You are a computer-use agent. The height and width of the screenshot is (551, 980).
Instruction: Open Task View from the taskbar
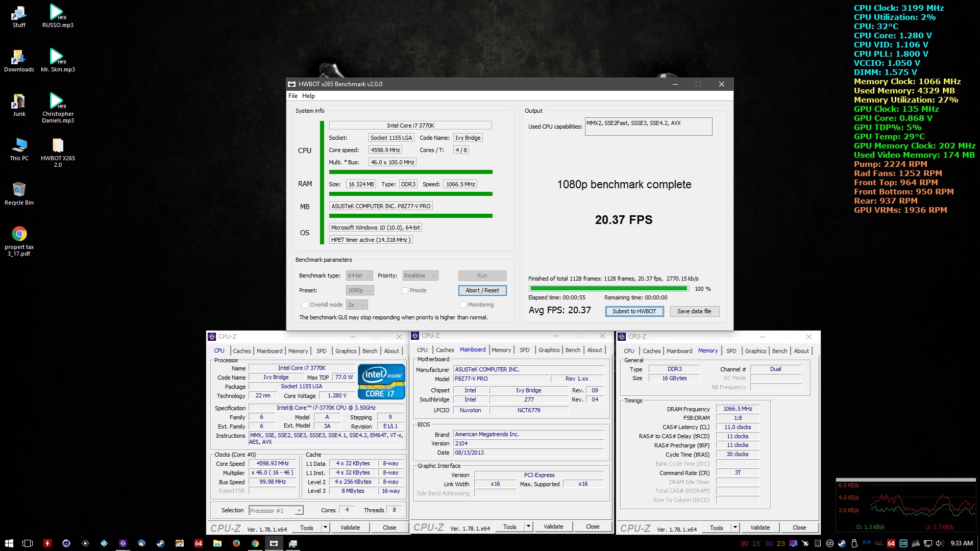[28, 543]
